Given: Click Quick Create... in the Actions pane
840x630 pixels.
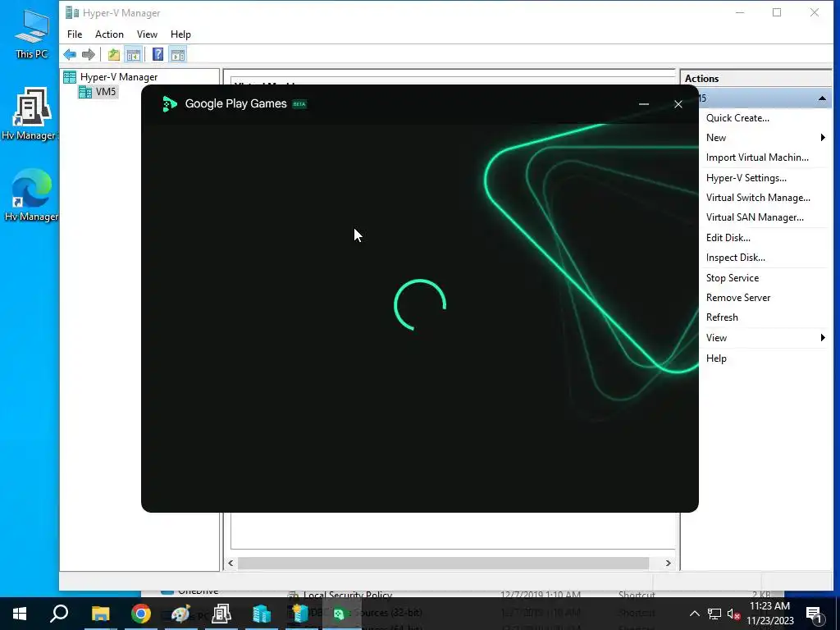Looking at the screenshot, I should (x=737, y=118).
